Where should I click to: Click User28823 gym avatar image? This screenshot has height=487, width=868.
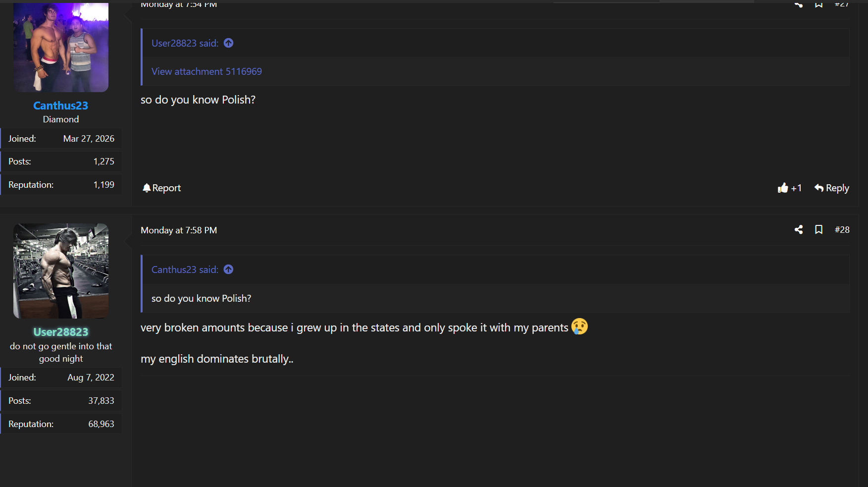(x=60, y=271)
